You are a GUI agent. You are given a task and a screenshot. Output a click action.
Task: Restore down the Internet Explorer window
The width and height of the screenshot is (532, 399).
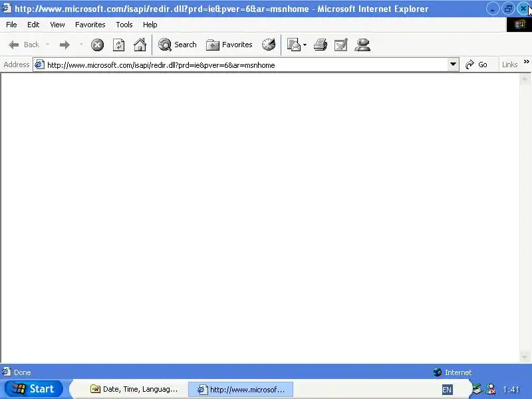(x=508, y=9)
